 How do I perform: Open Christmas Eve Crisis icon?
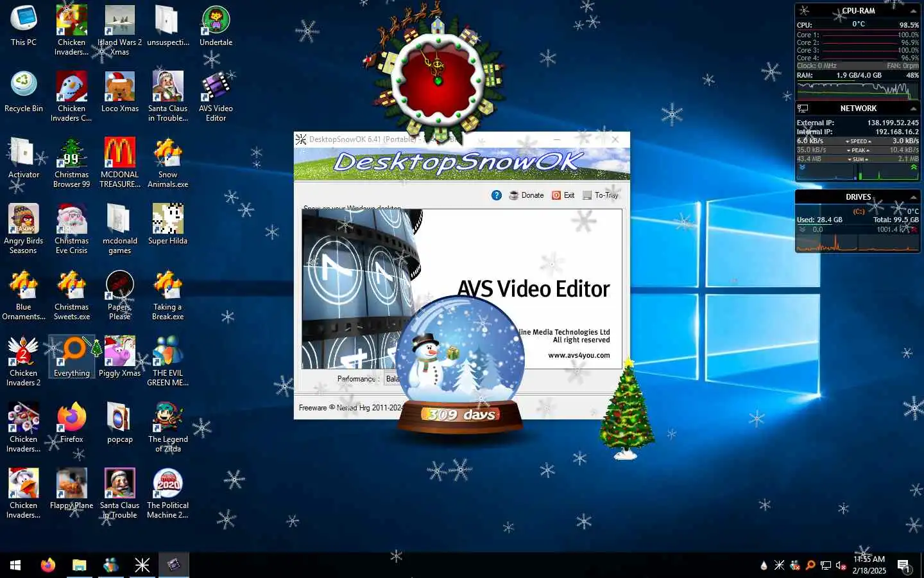[71, 228]
